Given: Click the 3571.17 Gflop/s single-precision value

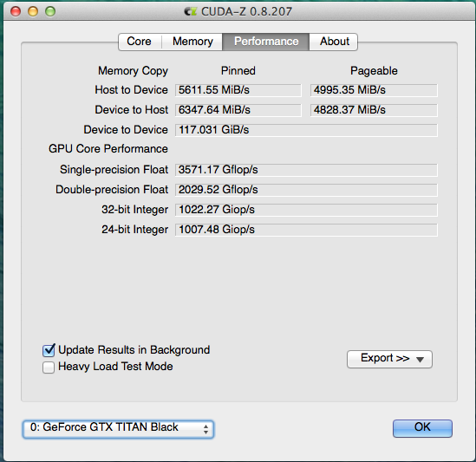Looking at the screenshot, I should pyautogui.click(x=306, y=170).
